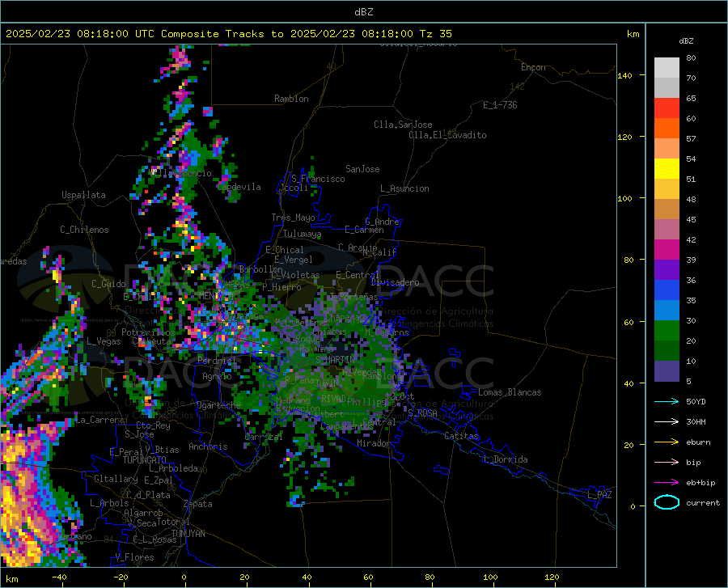Image resolution: width=728 pixels, height=588 pixels.
Task: Click the L_Dormida place label
Action: [x=506, y=459]
